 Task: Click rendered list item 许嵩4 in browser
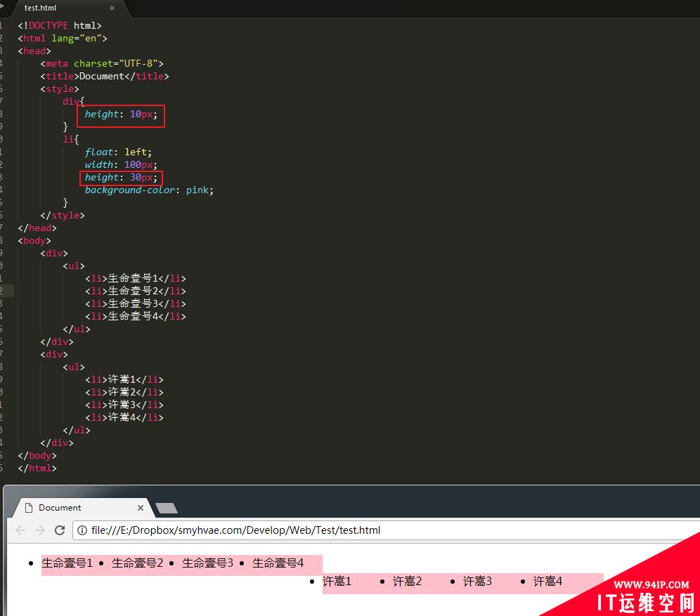(547, 582)
